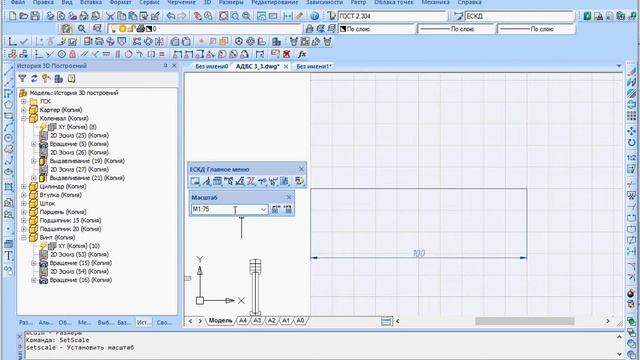Switch to the A4 layout tab
The image size is (640, 360).
click(x=243, y=321)
